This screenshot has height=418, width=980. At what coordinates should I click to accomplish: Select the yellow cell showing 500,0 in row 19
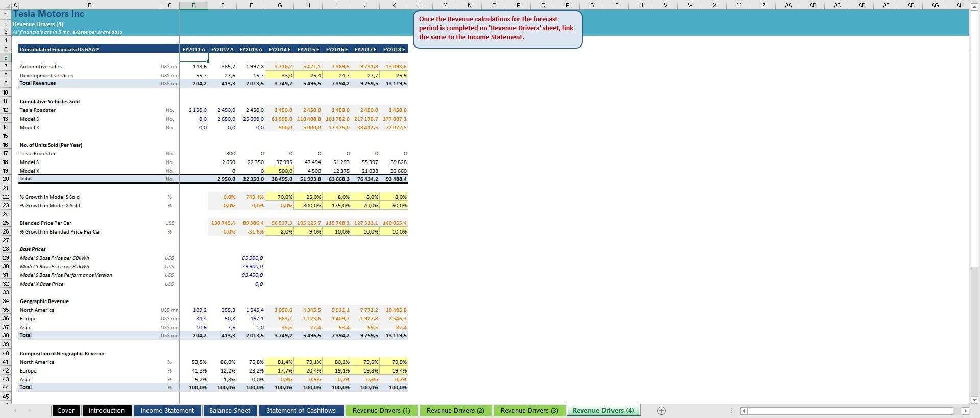[279, 171]
